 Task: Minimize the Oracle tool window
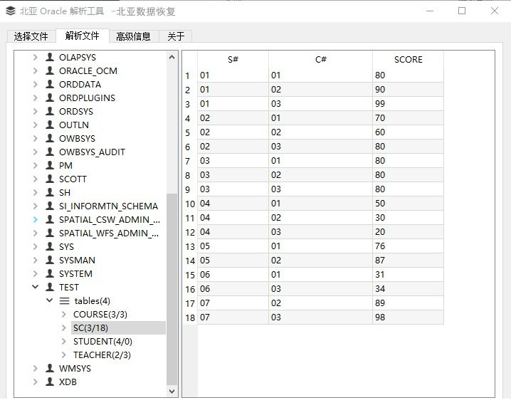click(x=430, y=11)
